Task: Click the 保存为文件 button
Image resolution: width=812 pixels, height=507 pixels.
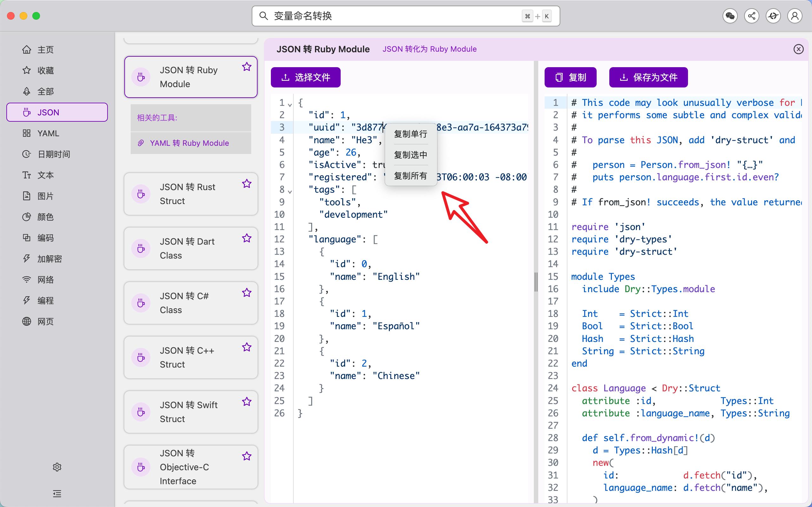Action: (648, 77)
